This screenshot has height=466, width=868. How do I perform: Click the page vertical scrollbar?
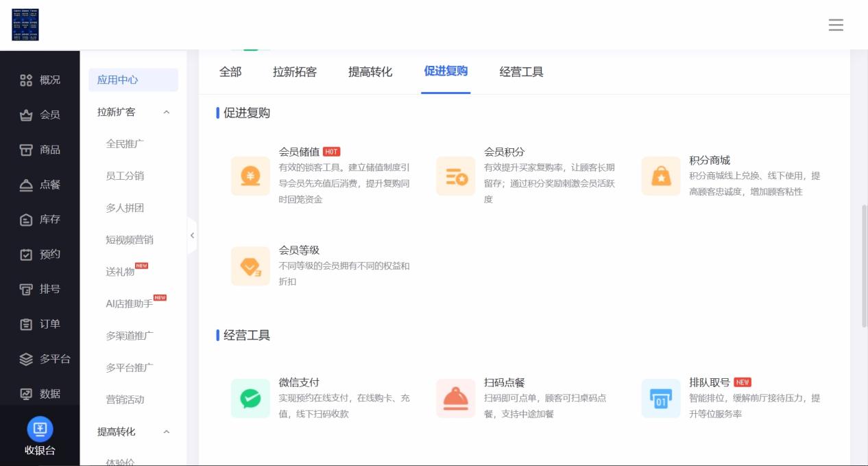[x=864, y=265]
